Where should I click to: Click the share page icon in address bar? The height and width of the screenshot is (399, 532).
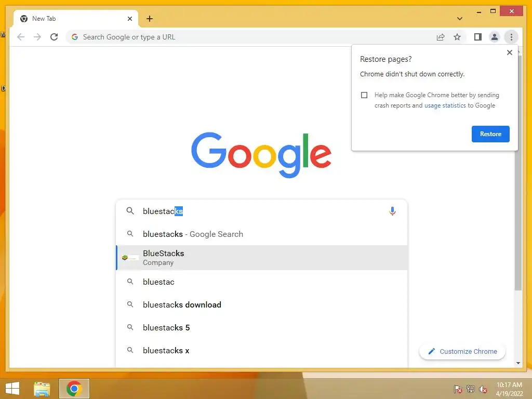pyautogui.click(x=441, y=37)
